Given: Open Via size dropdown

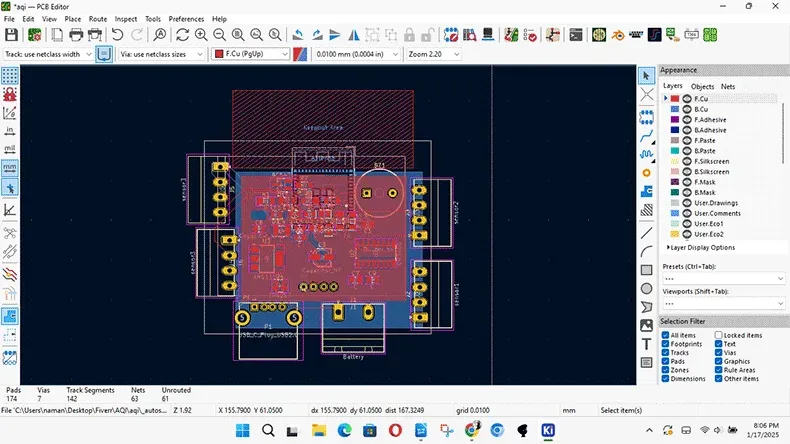Looking at the screenshot, I should coord(161,54).
